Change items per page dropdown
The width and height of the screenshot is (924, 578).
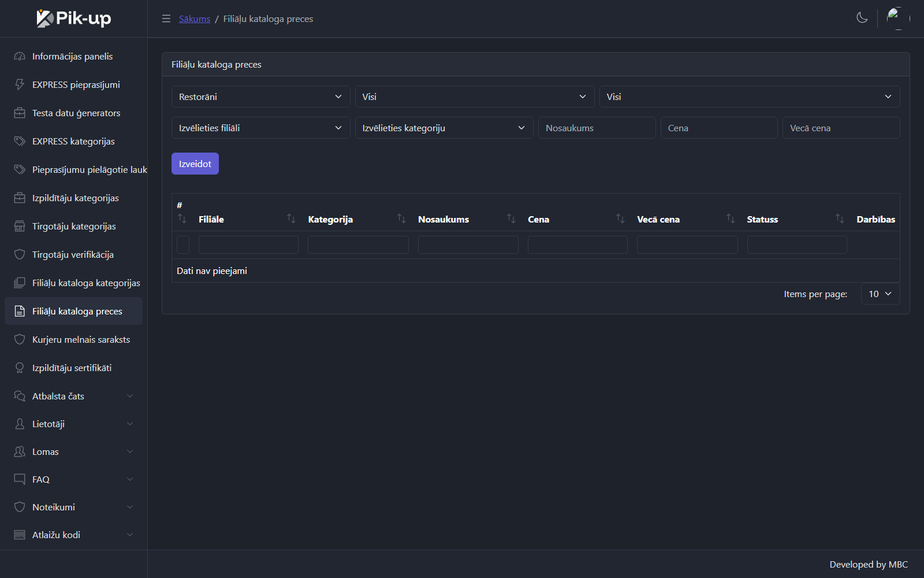[880, 294]
